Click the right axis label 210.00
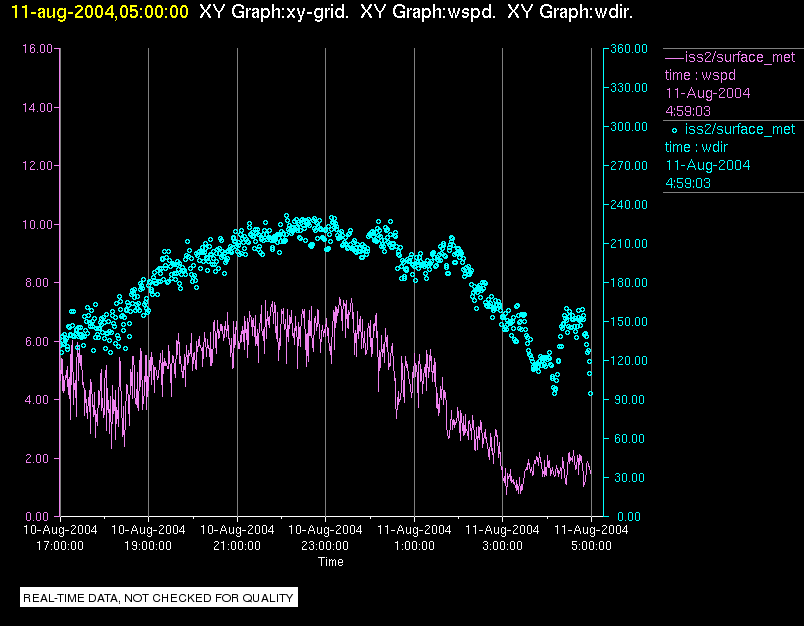804x626 pixels. tap(629, 244)
